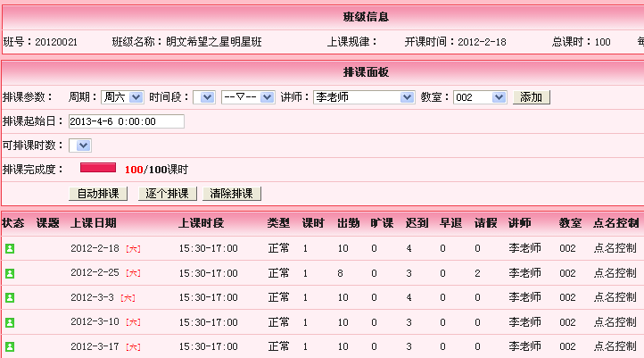Click the 迟到 column header

[x=417, y=223]
